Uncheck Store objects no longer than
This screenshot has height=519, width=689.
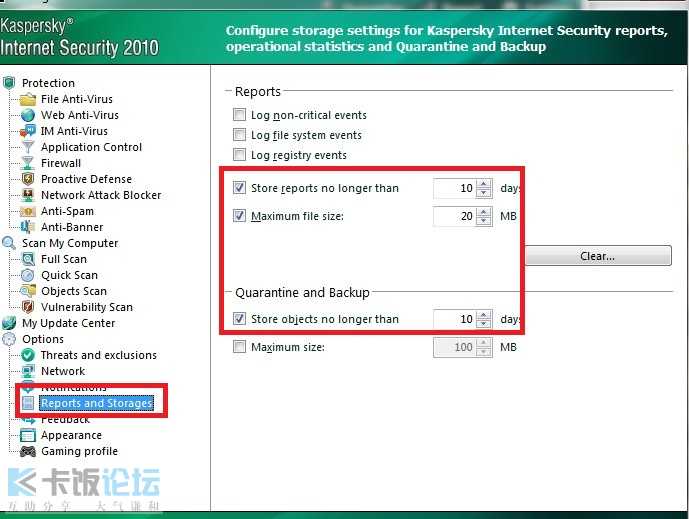pyautogui.click(x=239, y=319)
